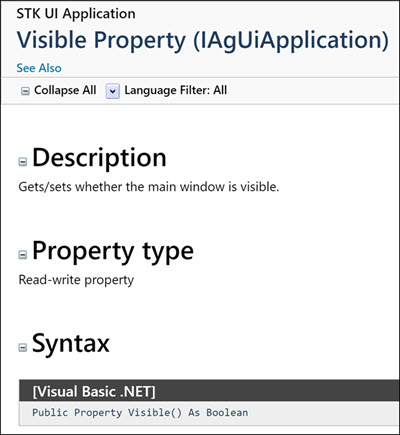This screenshot has height=435, width=400.
Task: Open the See Also link
Action: [39, 68]
